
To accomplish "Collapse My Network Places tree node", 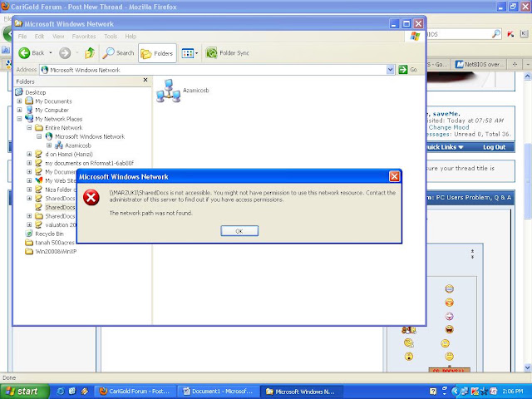I will (19, 119).
